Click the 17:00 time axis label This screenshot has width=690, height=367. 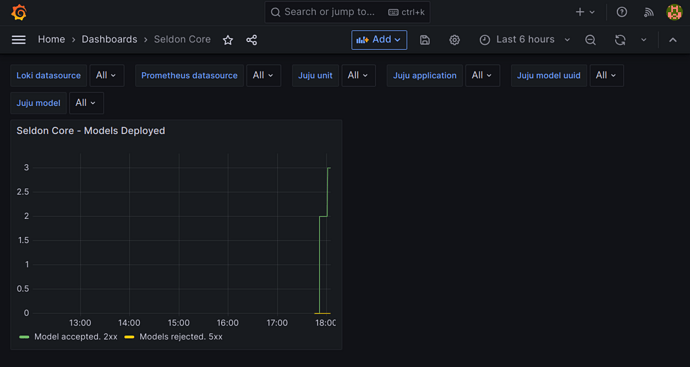pyautogui.click(x=277, y=323)
